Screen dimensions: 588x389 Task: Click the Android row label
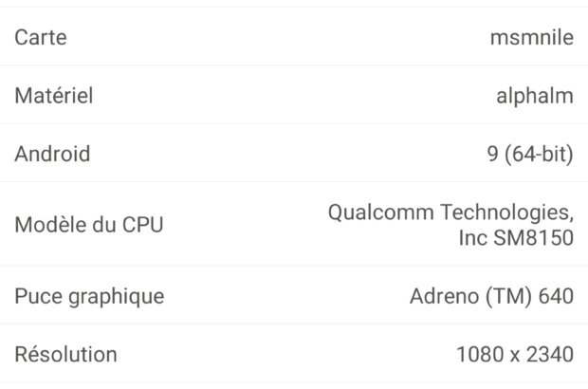[x=52, y=154]
